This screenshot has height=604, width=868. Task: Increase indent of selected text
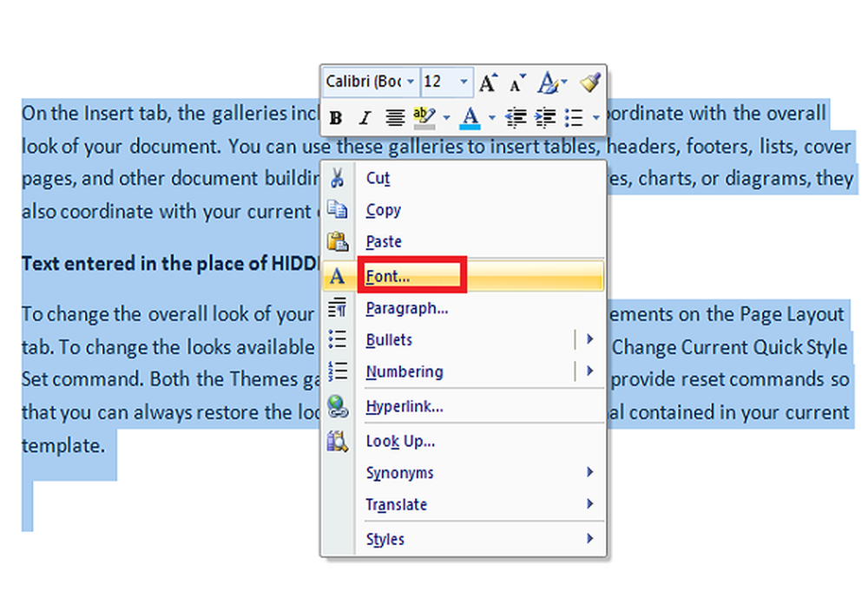click(x=545, y=117)
